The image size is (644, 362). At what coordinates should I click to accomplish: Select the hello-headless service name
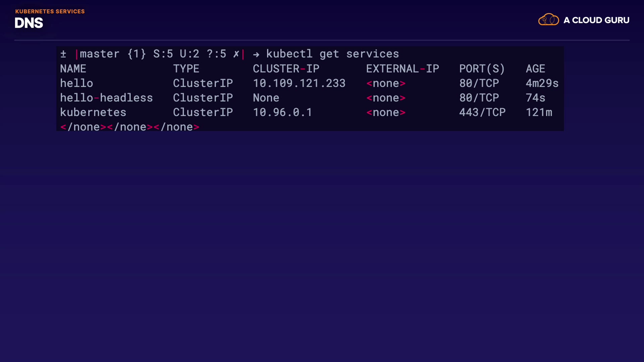point(106,98)
